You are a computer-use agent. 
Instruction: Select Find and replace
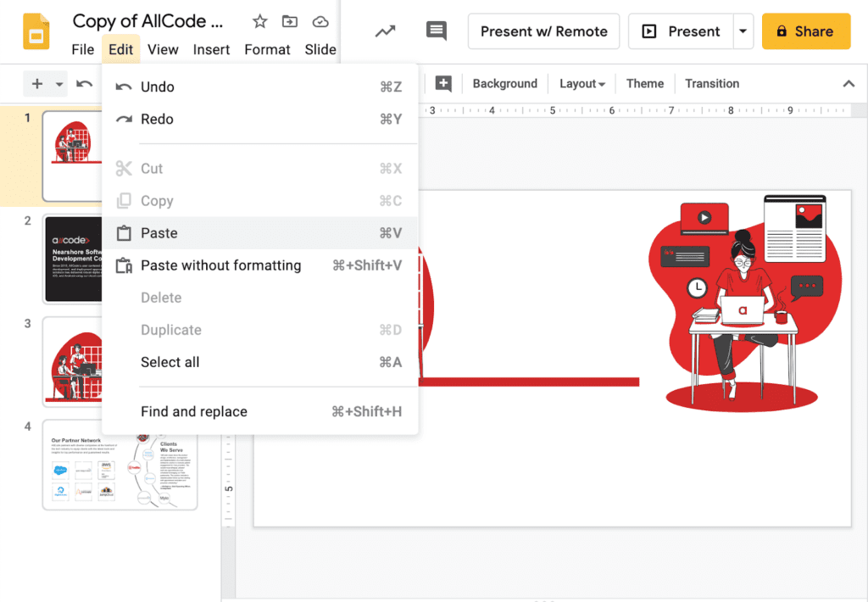coord(194,411)
